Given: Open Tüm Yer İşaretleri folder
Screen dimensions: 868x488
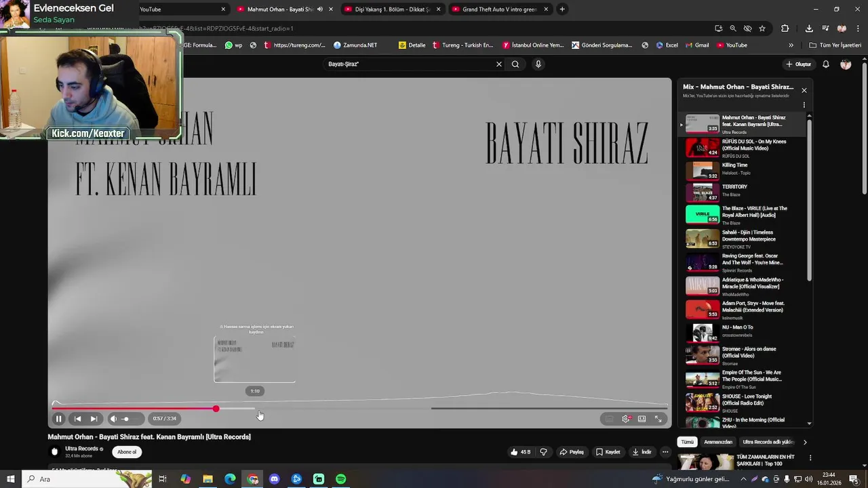Looking at the screenshot, I should pyautogui.click(x=835, y=45).
